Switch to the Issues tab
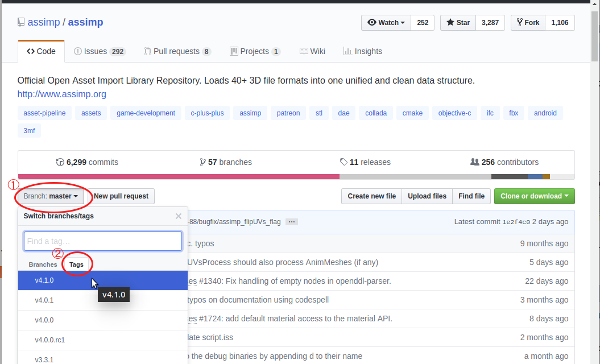Viewport: 600px width, 364px height. [x=100, y=51]
